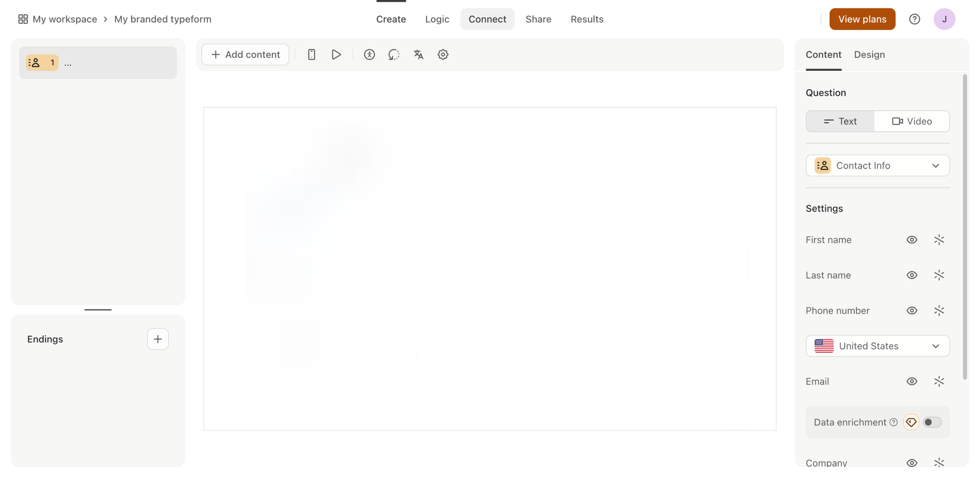Image resolution: width=980 pixels, height=478 pixels.
Task: Click the Data enrichment help icon
Action: [893, 422]
